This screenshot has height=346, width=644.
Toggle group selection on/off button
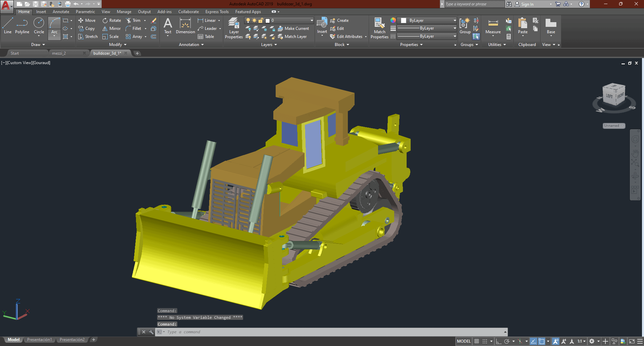coord(476,37)
